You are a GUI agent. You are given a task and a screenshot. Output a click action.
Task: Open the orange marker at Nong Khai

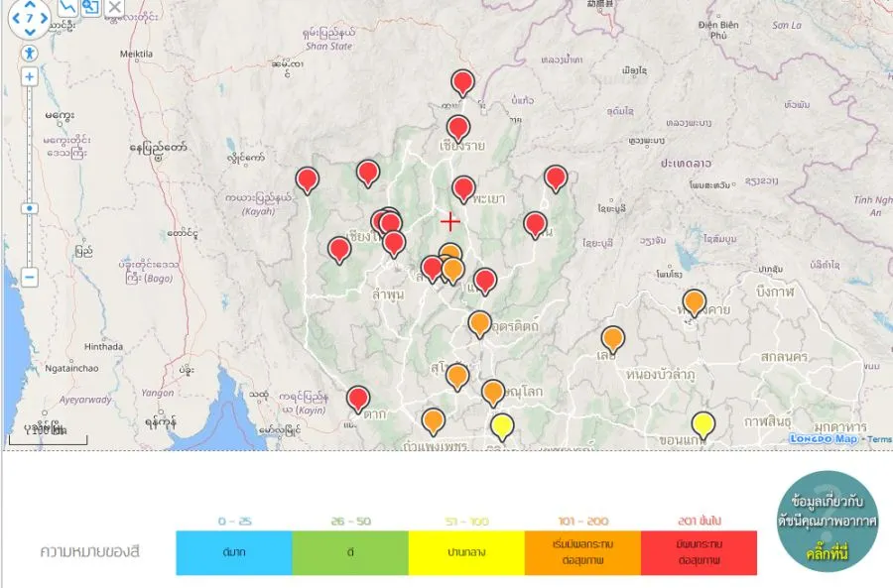tap(695, 301)
